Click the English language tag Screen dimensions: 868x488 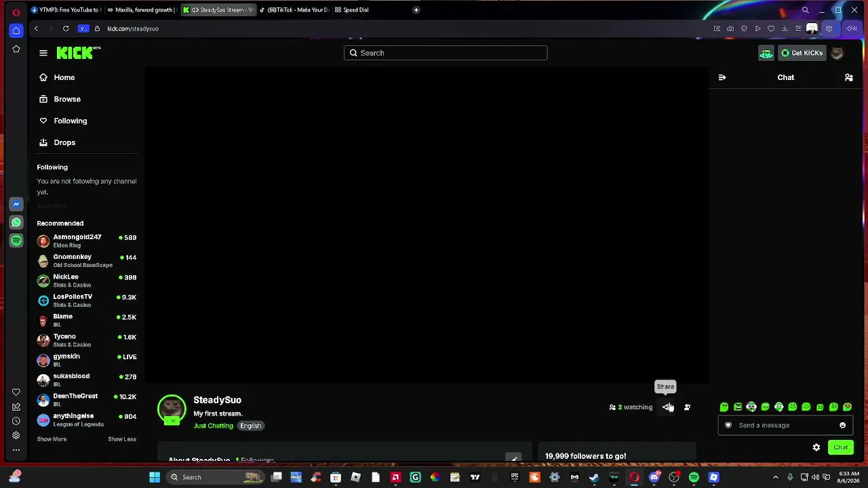point(251,426)
